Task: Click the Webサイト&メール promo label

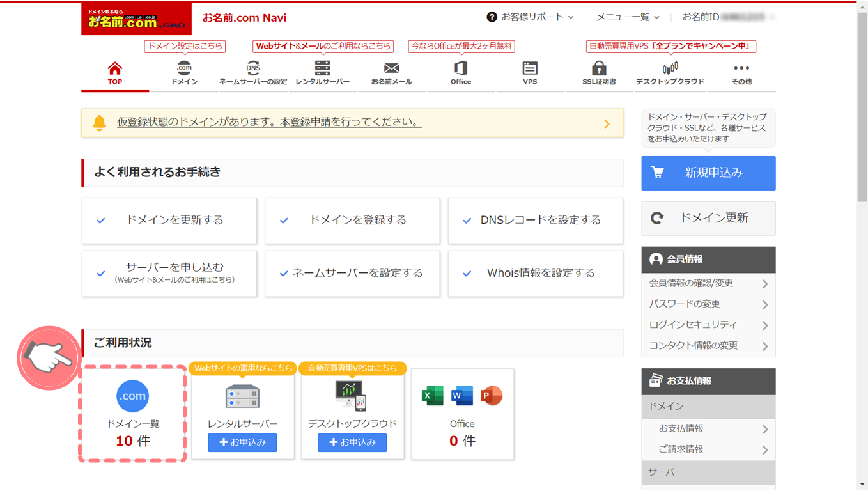Action: pos(323,46)
